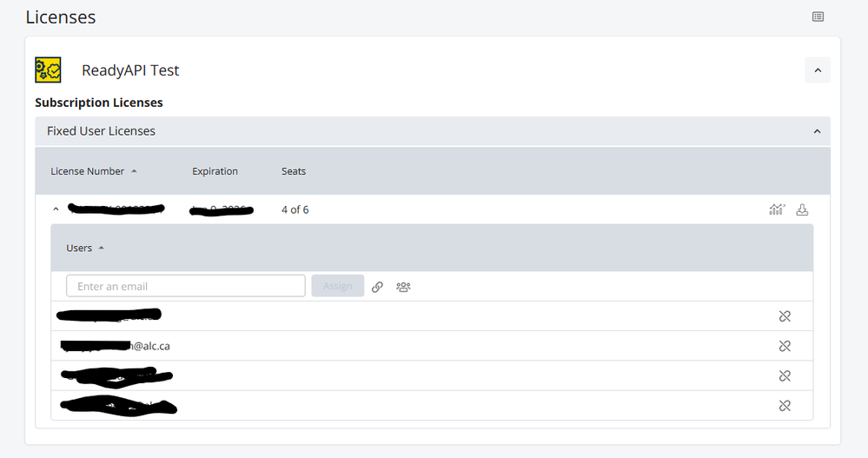Click the 4 of 6 seats value
The image size is (868, 458).
click(295, 210)
